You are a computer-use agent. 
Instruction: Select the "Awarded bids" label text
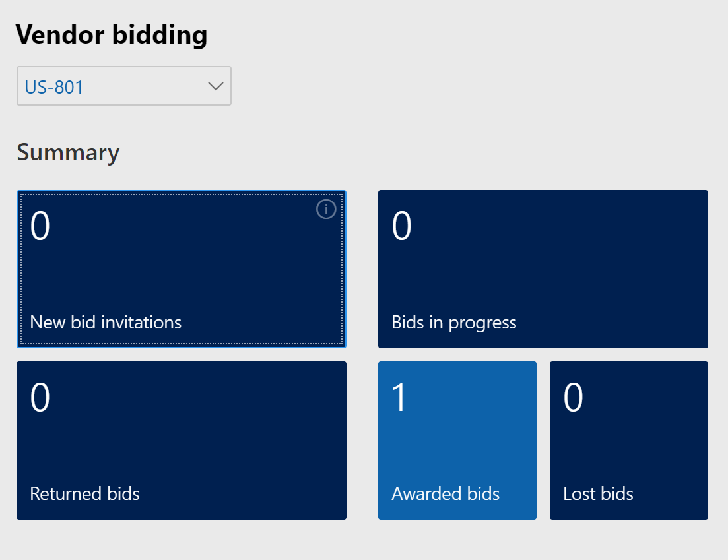446,494
